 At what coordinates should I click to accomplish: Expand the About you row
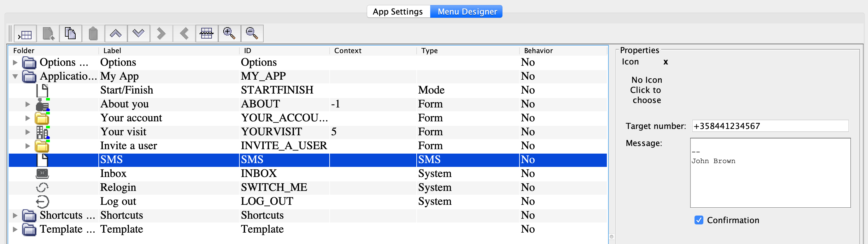[x=28, y=104]
